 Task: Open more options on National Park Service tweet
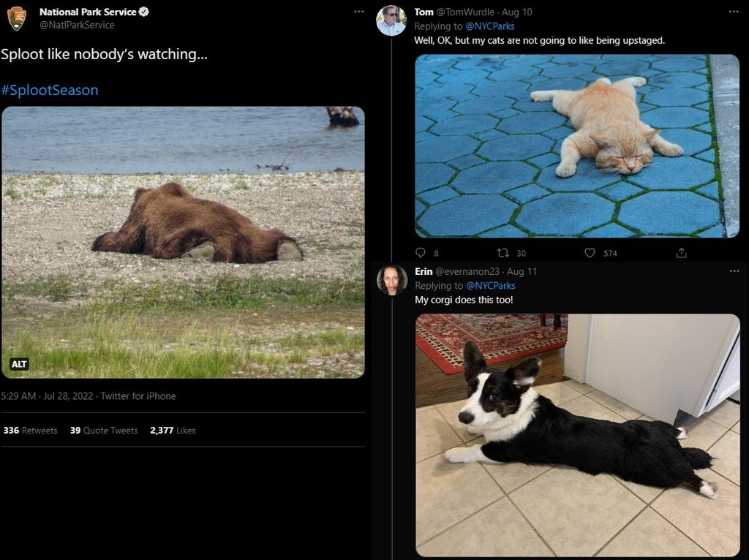[358, 12]
